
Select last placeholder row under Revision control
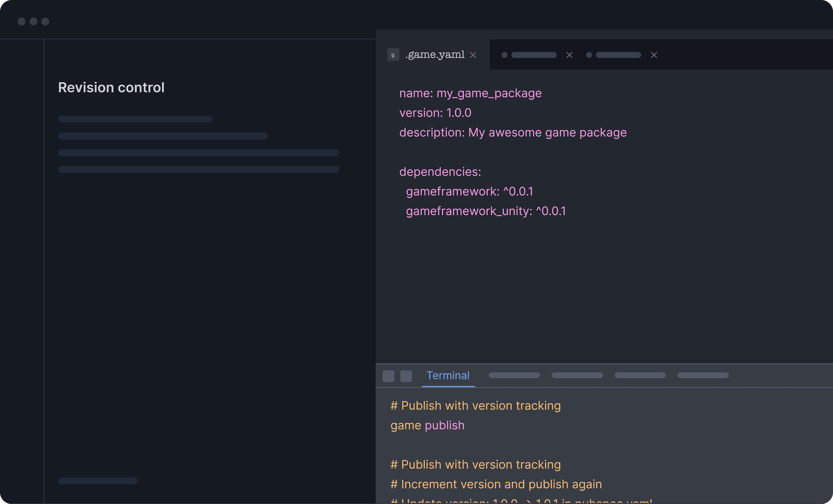pyautogui.click(x=198, y=169)
